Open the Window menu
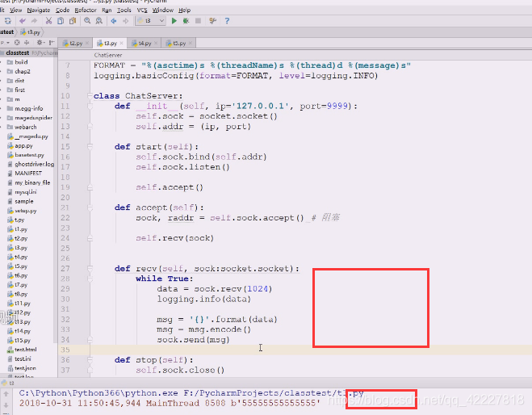 163,10
